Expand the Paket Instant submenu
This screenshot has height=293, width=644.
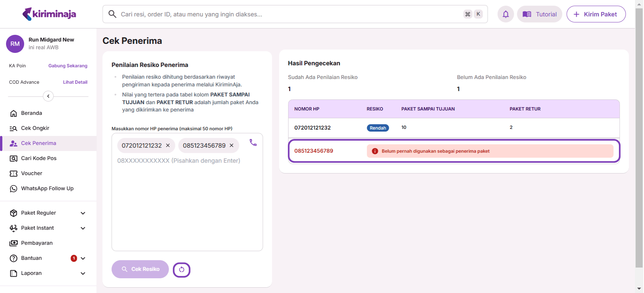(x=83, y=228)
